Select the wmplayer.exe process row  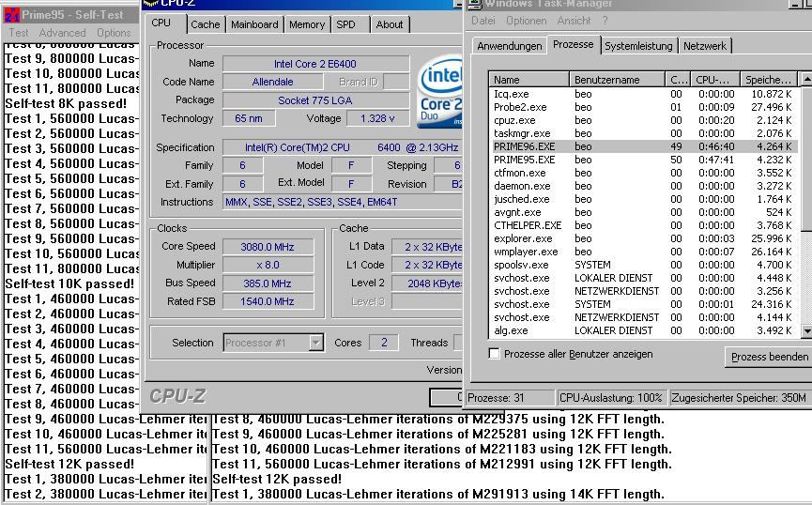[643, 252]
